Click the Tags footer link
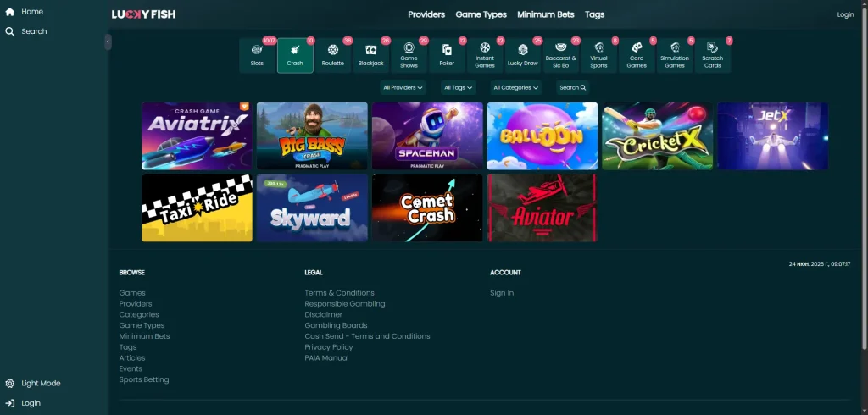 (128, 347)
